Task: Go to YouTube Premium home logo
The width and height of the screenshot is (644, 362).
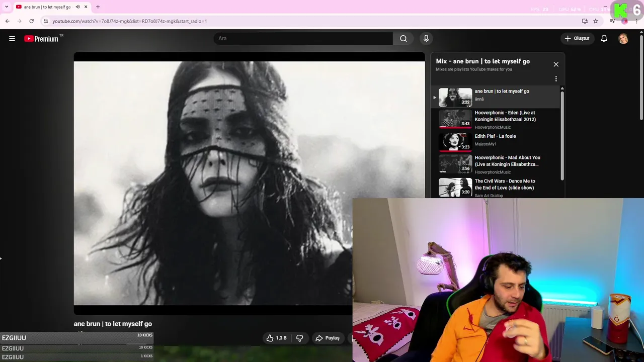Action: click(41, 39)
